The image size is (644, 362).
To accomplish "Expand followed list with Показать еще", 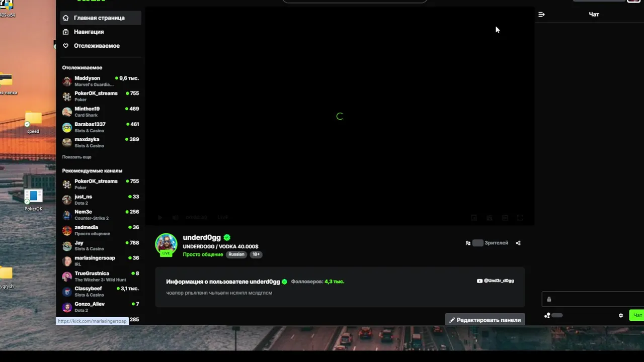I will (76, 157).
